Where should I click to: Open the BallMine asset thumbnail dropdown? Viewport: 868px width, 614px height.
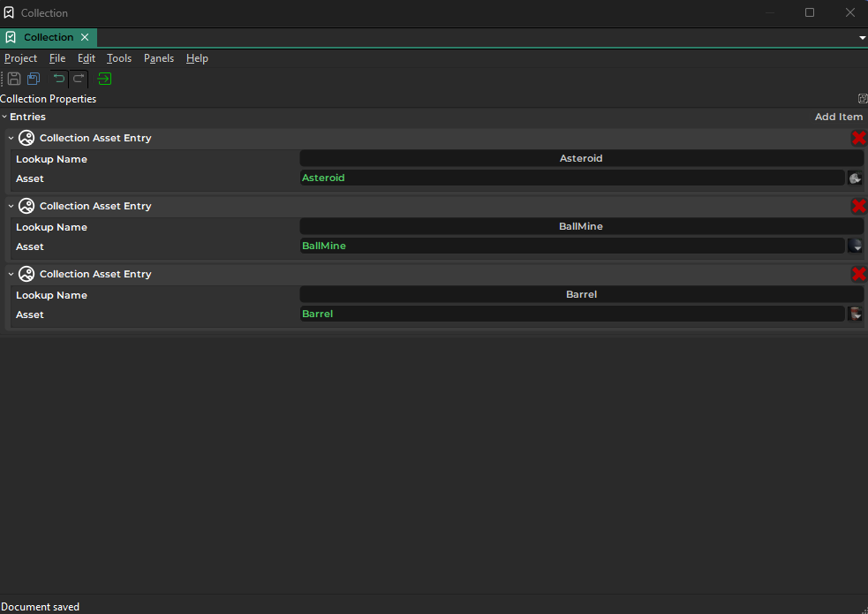tap(855, 246)
